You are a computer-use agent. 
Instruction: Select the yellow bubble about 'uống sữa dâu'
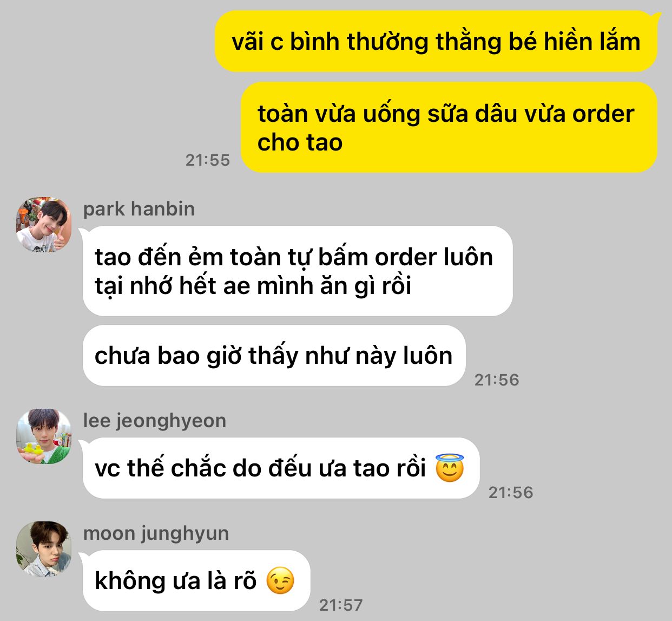[449, 127]
